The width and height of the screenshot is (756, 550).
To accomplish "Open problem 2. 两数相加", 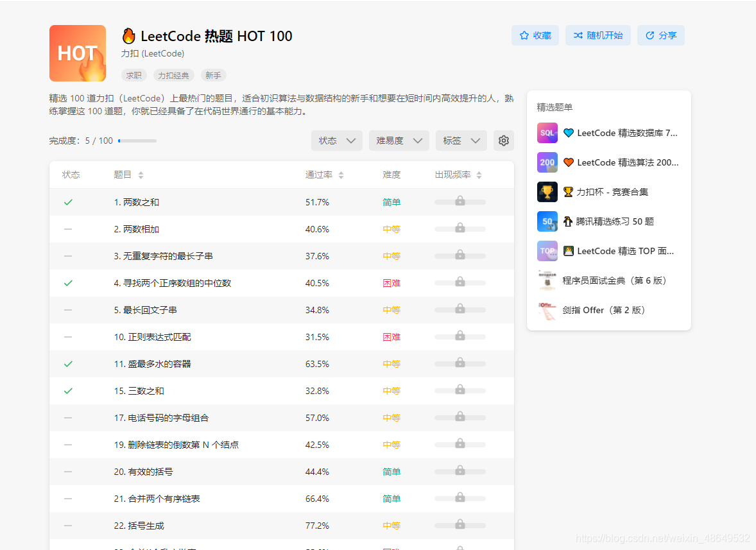I will point(137,230).
